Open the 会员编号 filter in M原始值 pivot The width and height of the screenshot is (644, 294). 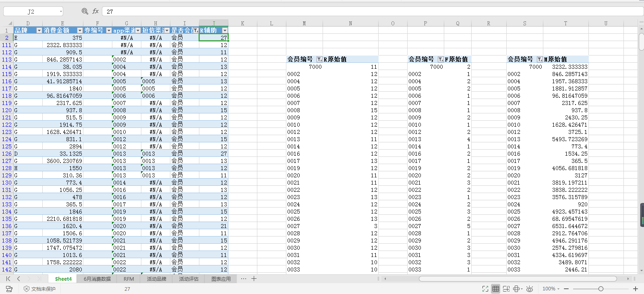click(x=540, y=59)
